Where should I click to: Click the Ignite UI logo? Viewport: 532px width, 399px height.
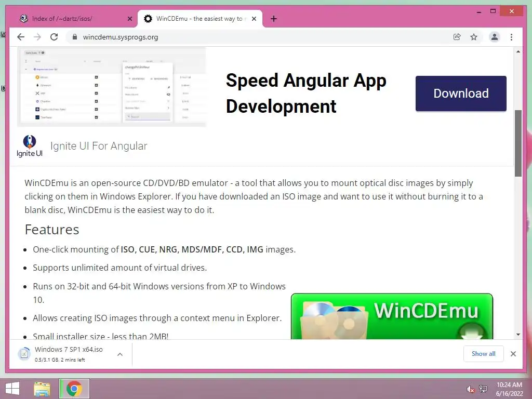pyautogui.click(x=30, y=146)
